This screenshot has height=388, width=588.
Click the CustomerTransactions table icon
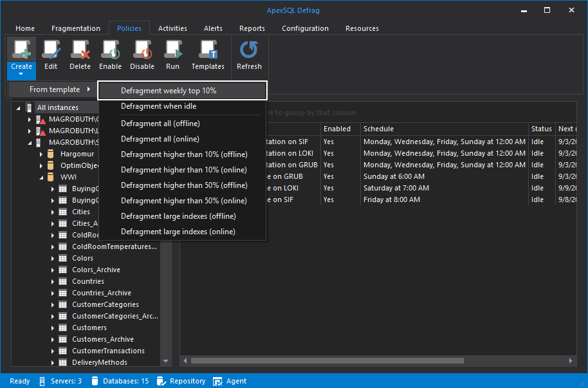[63, 351]
